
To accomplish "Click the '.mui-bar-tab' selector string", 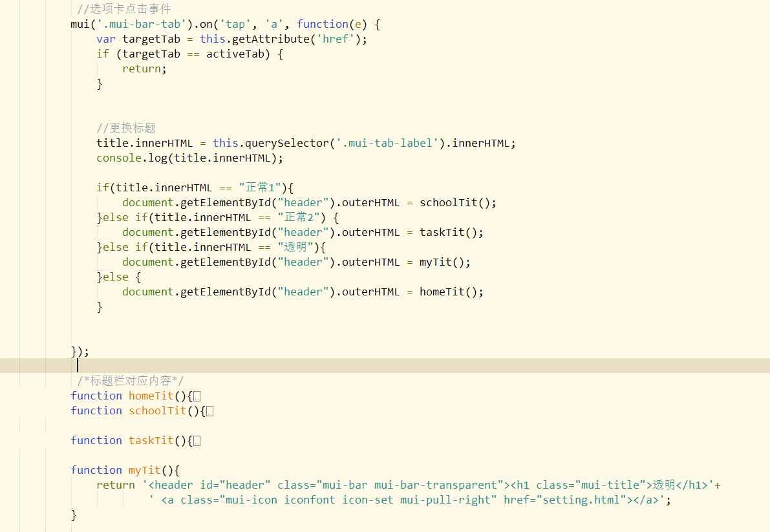I will click(142, 24).
